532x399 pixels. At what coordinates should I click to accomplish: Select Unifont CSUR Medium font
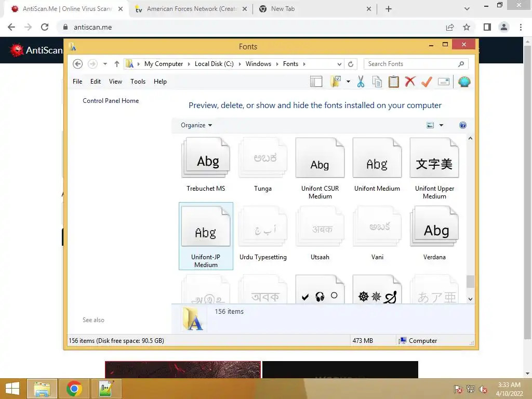320,169
